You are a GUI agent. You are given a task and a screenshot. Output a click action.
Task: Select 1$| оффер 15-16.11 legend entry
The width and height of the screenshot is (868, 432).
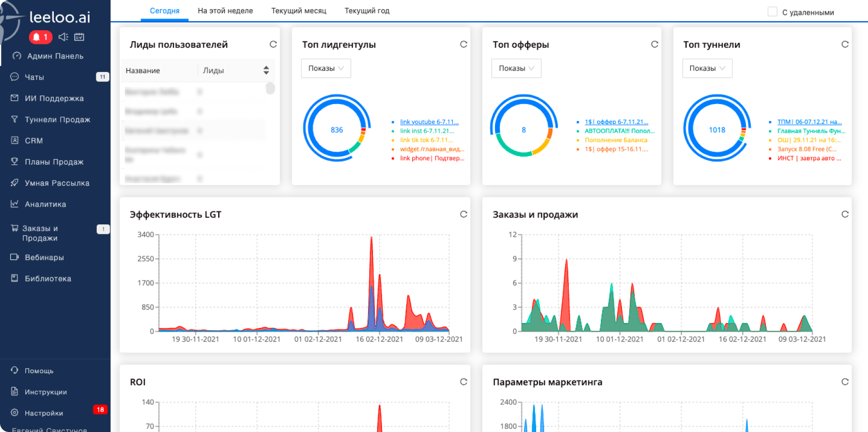(616, 149)
